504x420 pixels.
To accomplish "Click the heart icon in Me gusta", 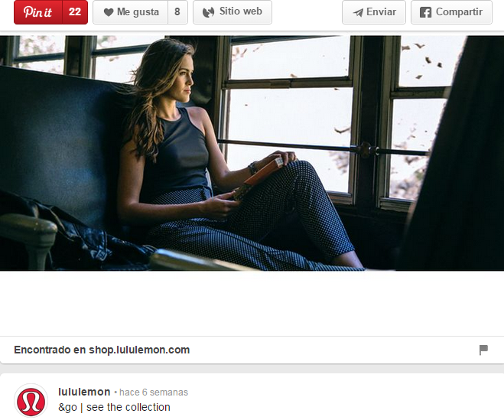I will [x=109, y=12].
